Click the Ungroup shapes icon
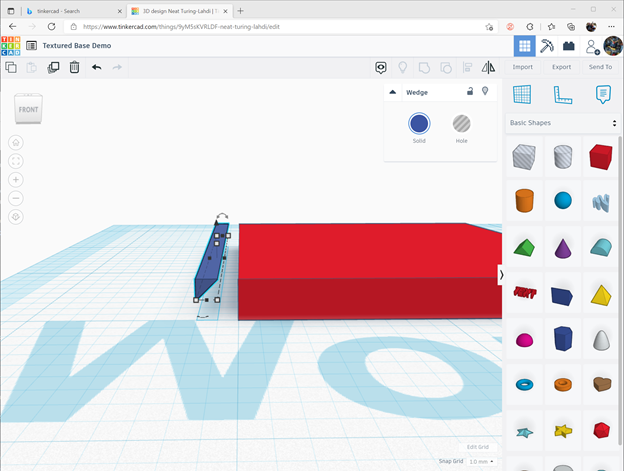 click(x=446, y=68)
